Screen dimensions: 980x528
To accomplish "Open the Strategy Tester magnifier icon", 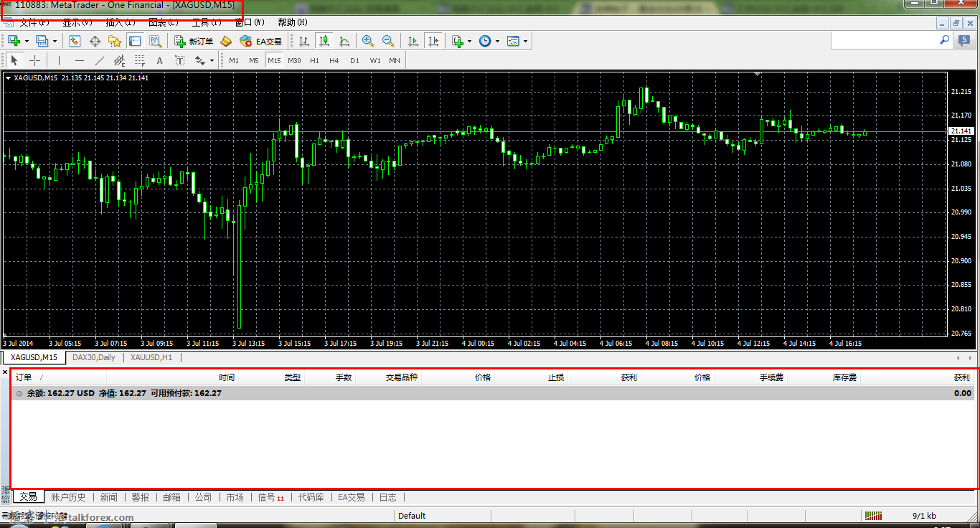I will point(154,41).
